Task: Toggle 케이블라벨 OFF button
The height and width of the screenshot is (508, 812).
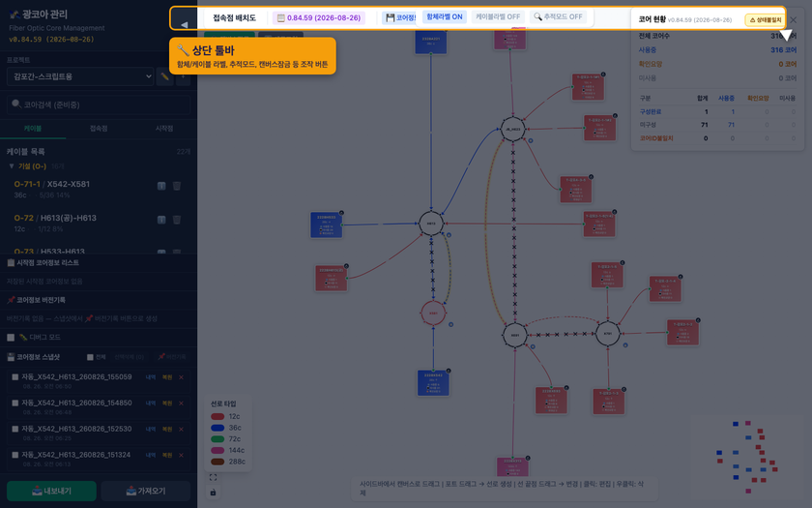Action: [x=498, y=16]
